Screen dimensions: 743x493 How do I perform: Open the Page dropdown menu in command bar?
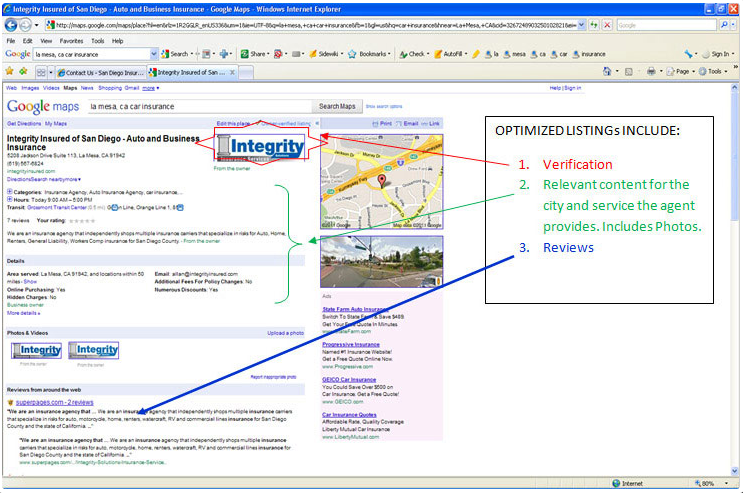pos(682,72)
